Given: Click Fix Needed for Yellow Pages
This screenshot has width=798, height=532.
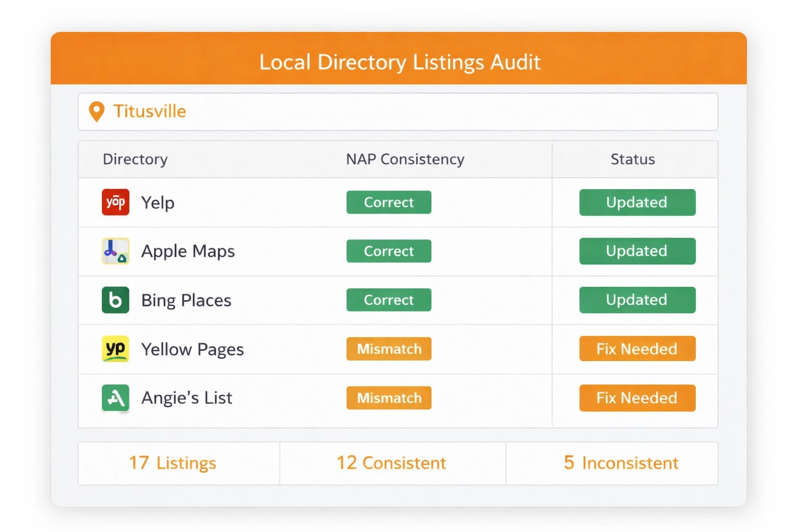Looking at the screenshot, I should [637, 349].
